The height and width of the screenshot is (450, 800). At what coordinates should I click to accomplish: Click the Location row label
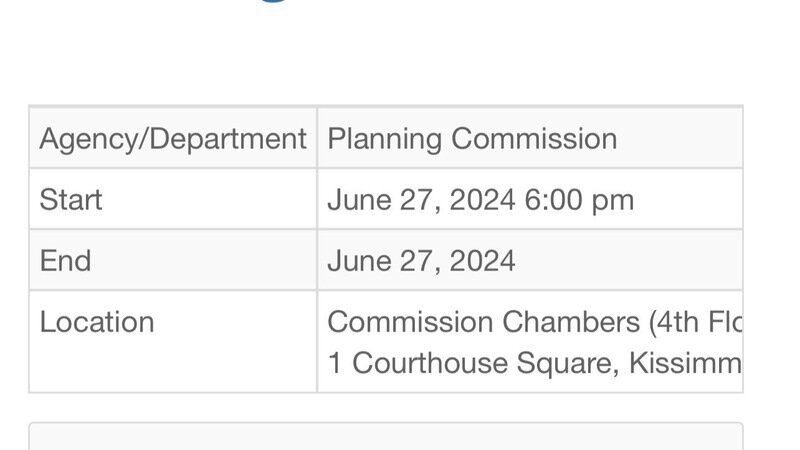(x=97, y=322)
